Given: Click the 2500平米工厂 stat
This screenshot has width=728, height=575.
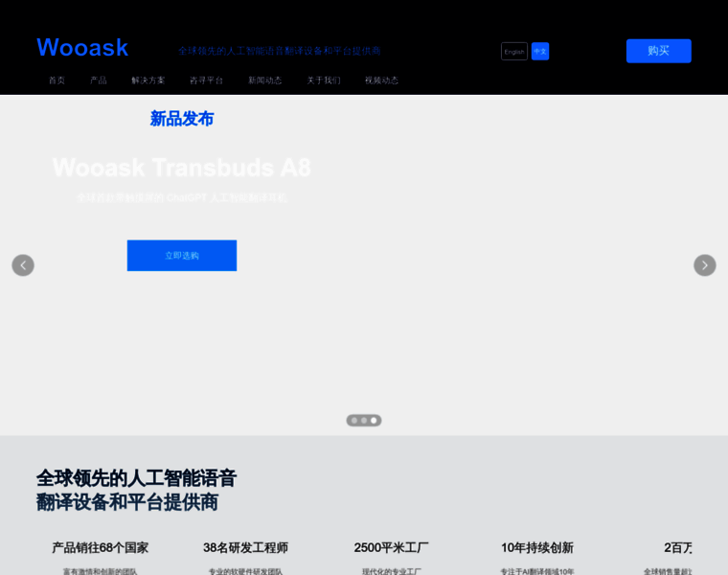Looking at the screenshot, I should pos(392,547).
